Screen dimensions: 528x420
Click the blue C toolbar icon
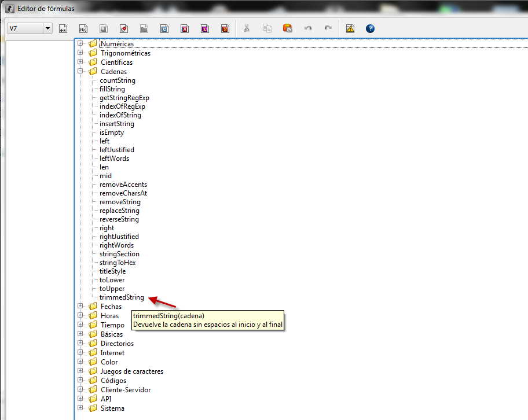click(x=164, y=28)
